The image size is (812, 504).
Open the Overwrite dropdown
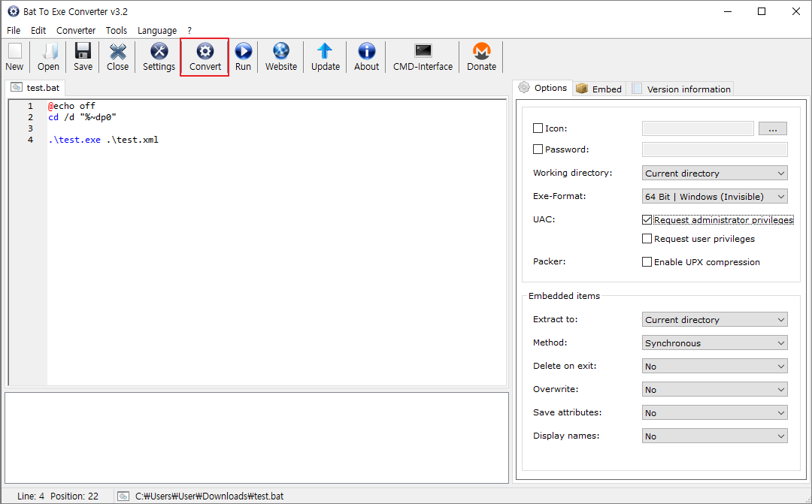[x=715, y=389]
